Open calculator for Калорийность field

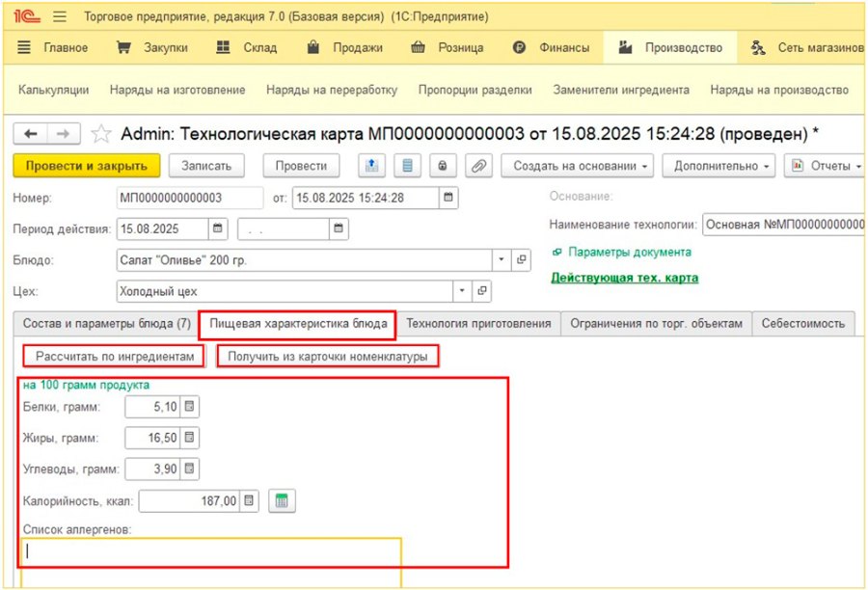tap(249, 501)
